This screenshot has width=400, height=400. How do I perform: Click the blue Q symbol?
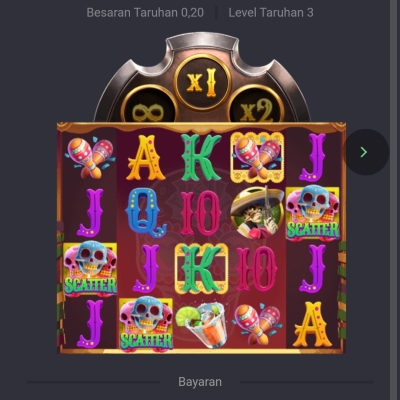coord(146,213)
